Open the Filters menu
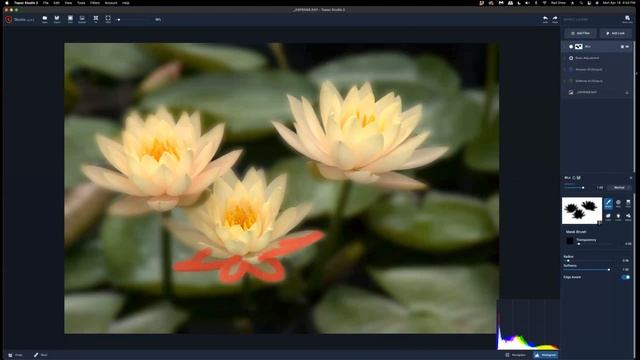This screenshot has height=360, width=640. point(95,3)
